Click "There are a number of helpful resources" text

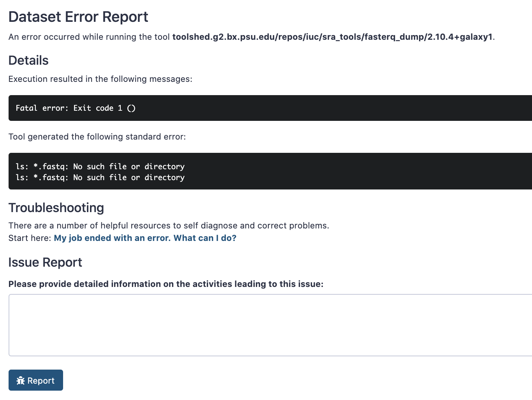[169, 225]
